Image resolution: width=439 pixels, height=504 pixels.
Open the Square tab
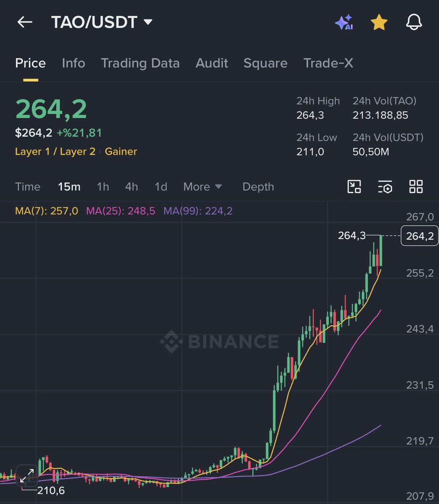[x=266, y=63]
